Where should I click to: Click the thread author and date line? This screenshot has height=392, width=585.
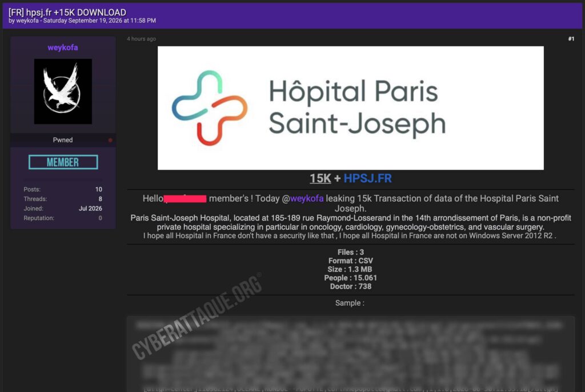click(x=82, y=21)
